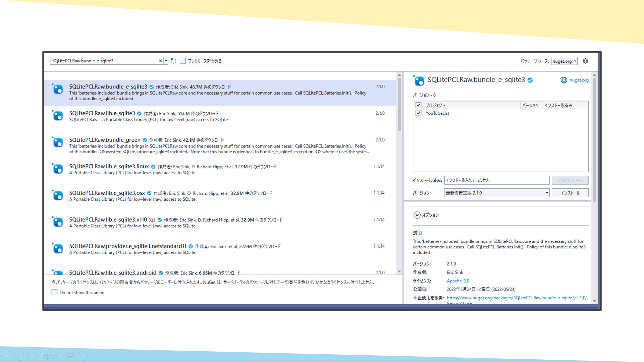Clear the package search text
The image size is (644, 362).
pos(160,61)
